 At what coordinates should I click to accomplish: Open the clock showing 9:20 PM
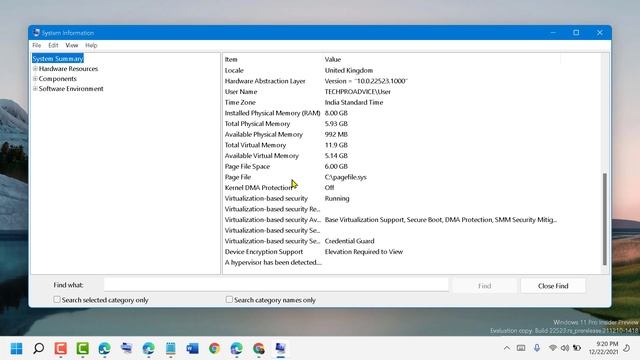[x=603, y=348]
